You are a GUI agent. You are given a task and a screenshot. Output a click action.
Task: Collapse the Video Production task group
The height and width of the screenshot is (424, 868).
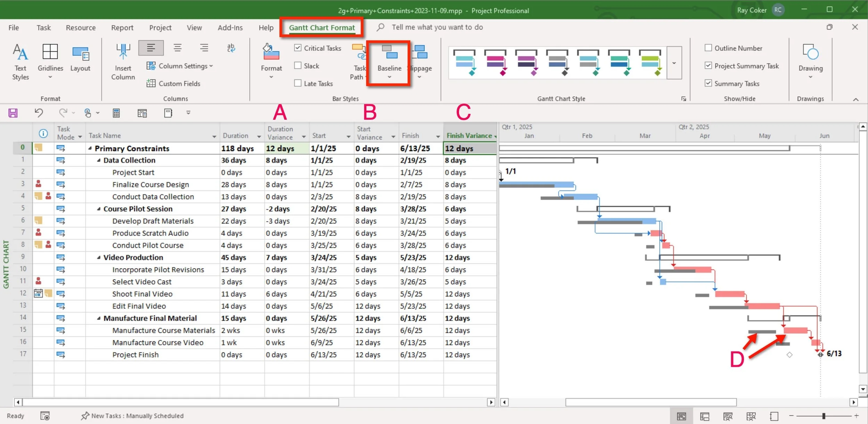click(x=99, y=257)
